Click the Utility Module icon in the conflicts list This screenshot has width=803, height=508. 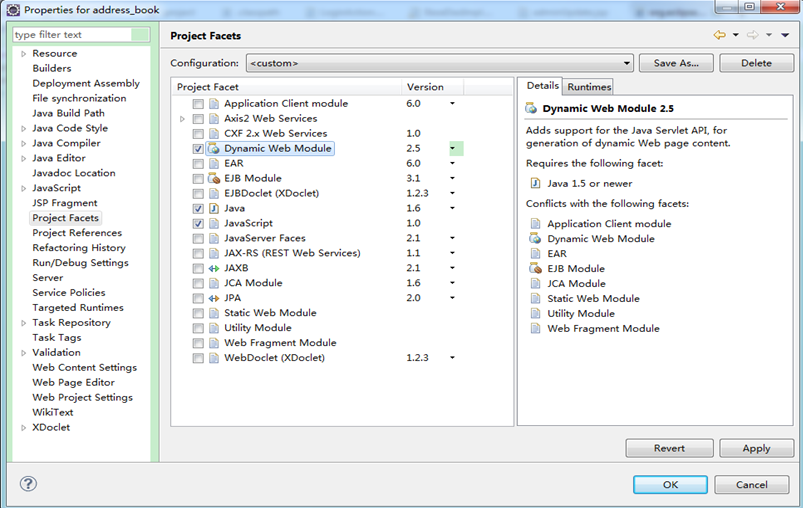[535, 313]
